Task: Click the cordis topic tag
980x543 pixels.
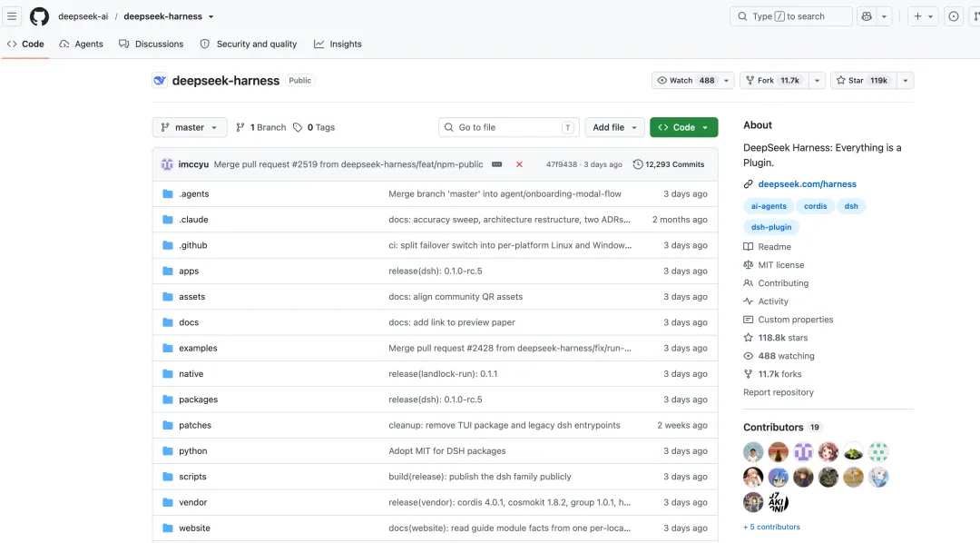Action: (x=815, y=206)
